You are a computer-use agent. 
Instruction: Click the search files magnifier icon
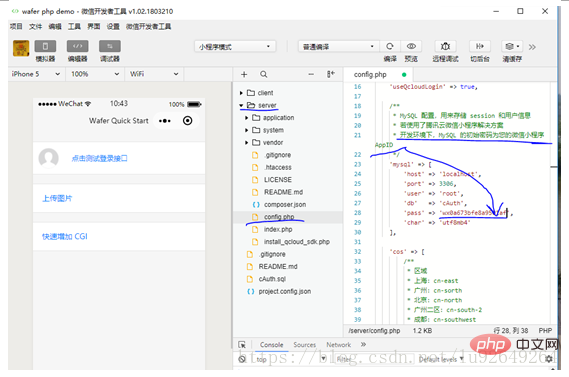pyautogui.click(x=263, y=74)
